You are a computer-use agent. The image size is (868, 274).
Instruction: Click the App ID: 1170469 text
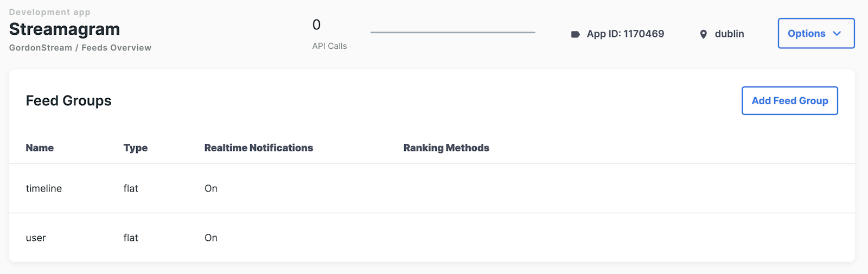[x=625, y=34]
